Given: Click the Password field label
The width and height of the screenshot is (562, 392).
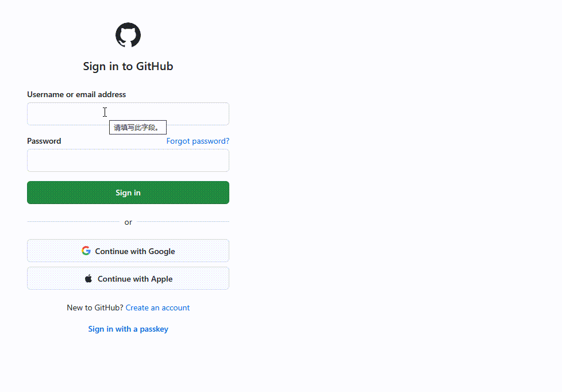Looking at the screenshot, I should coord(44,141).
